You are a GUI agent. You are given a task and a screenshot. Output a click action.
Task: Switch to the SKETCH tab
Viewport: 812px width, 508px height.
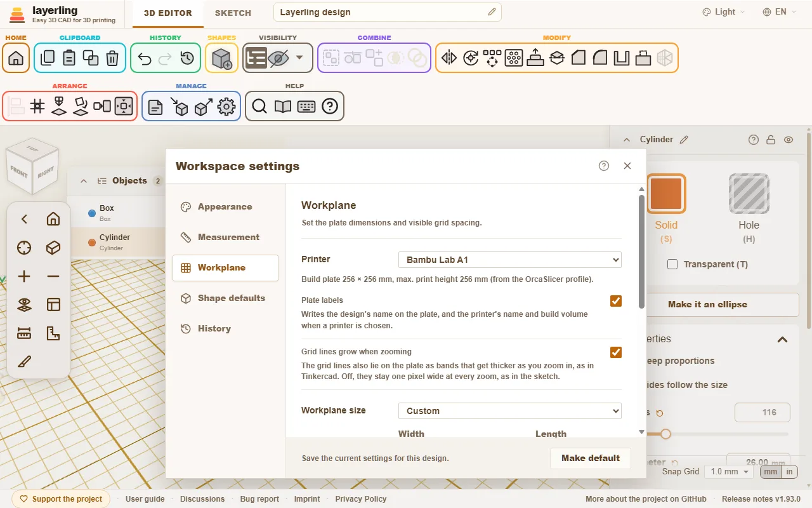(x=233, y=13)
